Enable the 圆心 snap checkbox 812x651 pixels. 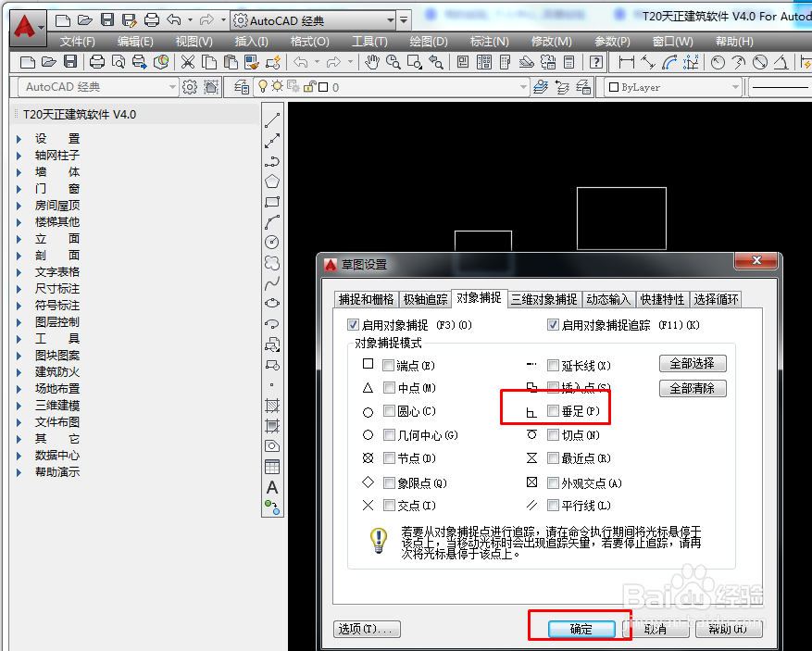coord(389,410)
